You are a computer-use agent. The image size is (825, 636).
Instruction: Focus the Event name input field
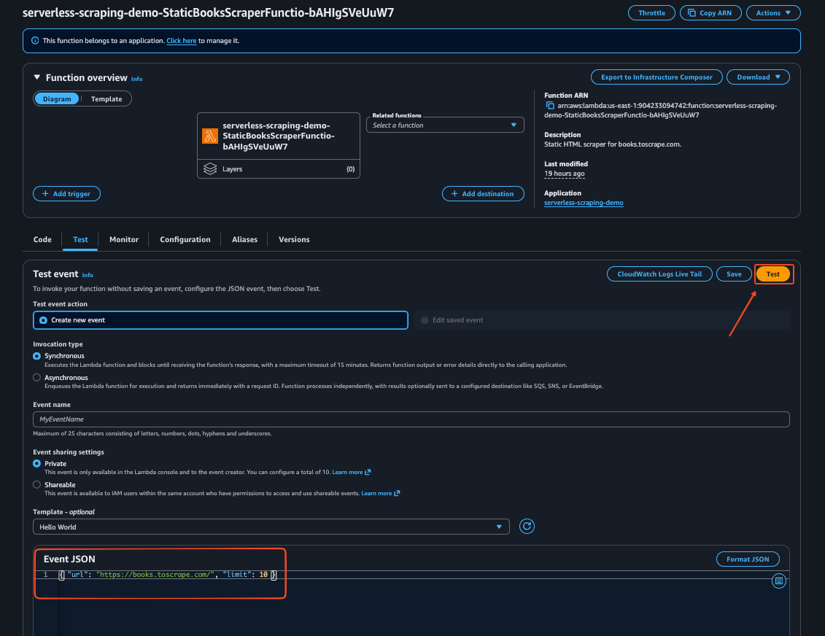tap(411, 419)
